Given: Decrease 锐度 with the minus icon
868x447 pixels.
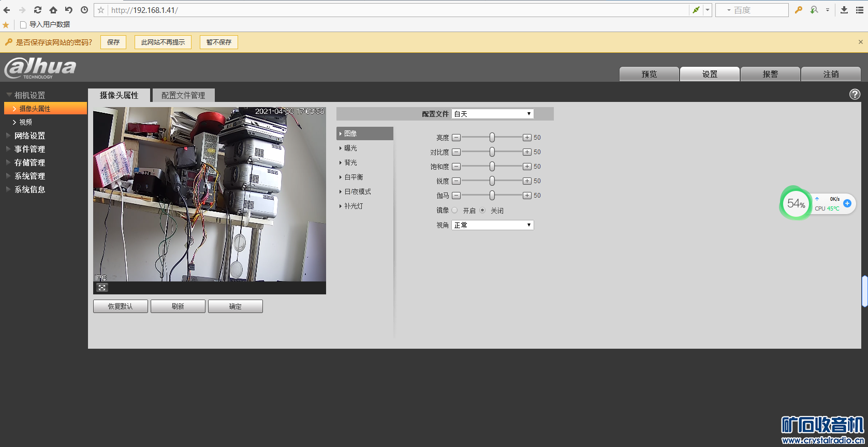Looking at the screenshot, I should click(456, 181).
